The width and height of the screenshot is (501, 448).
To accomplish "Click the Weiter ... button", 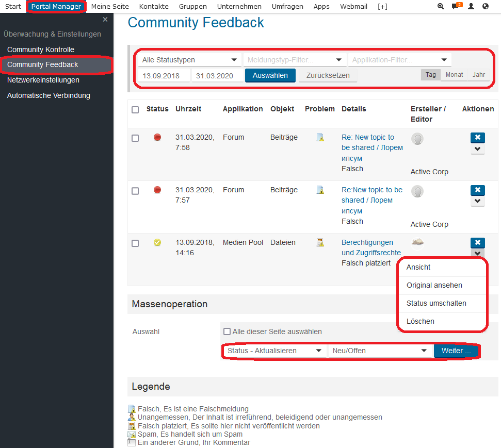I will (456, 351).
